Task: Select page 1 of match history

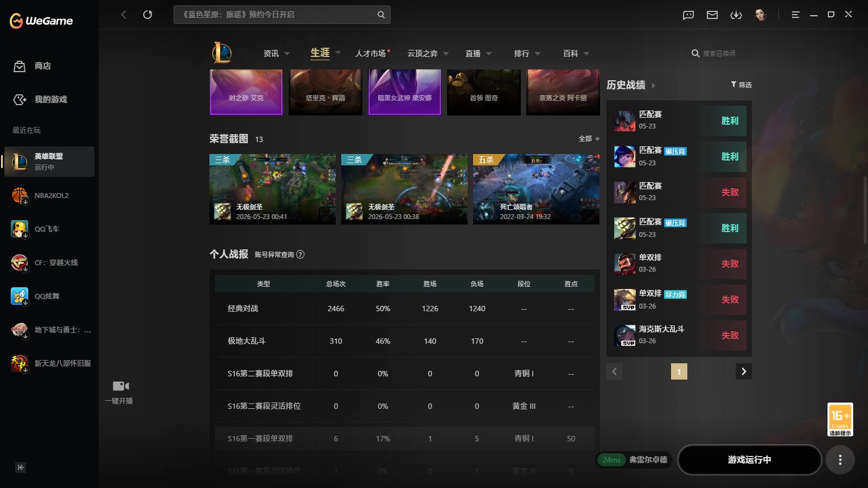Action: pyautogui.click(x=679, y=371)
